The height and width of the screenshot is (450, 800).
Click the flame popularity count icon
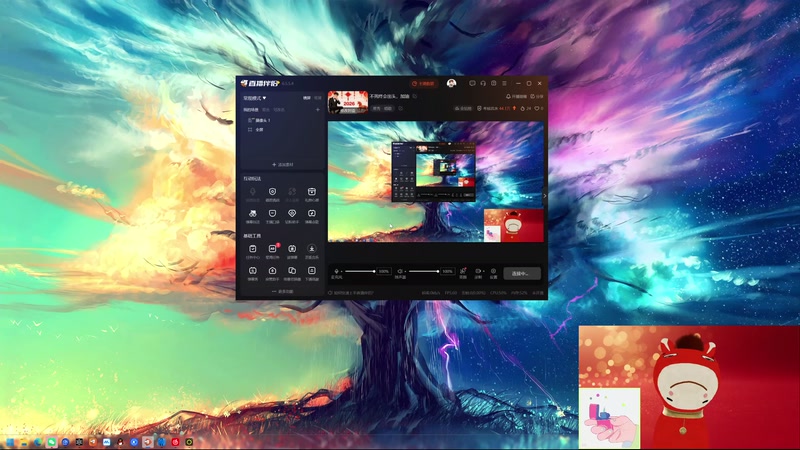(x=526, y=108)
